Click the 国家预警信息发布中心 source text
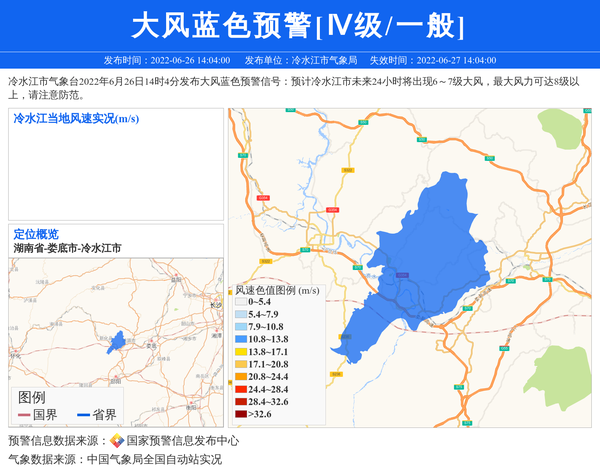The height and width of the screenshot is (471, 600). (x=182, y=441)
